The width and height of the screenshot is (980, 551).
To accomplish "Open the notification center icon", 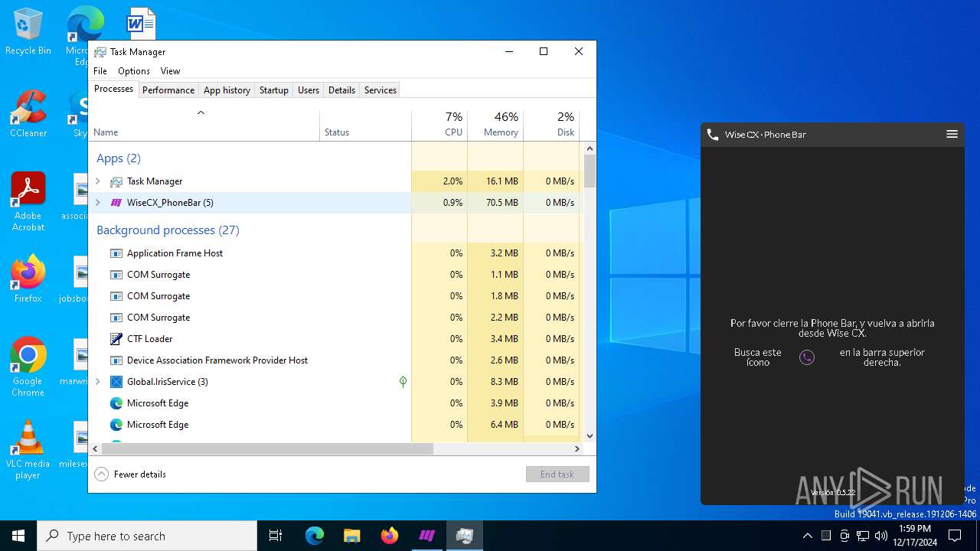I will tap(955, 536).
